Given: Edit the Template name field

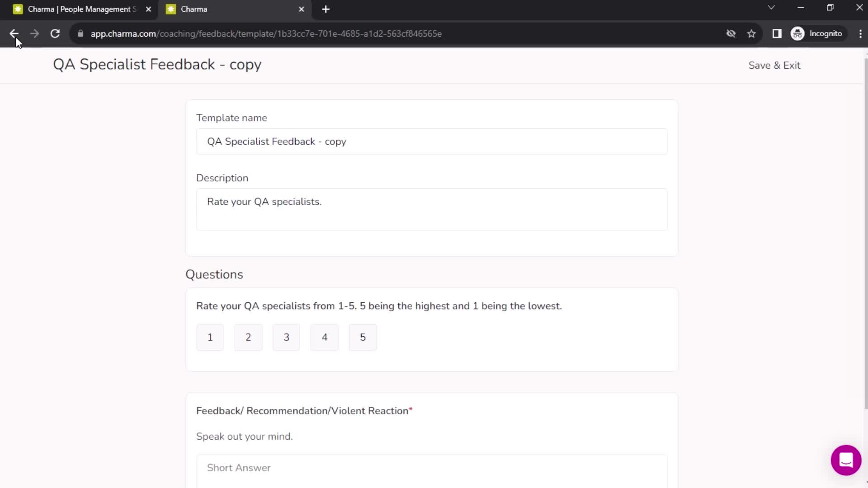Looking at the screenshot, I should 432,141.
